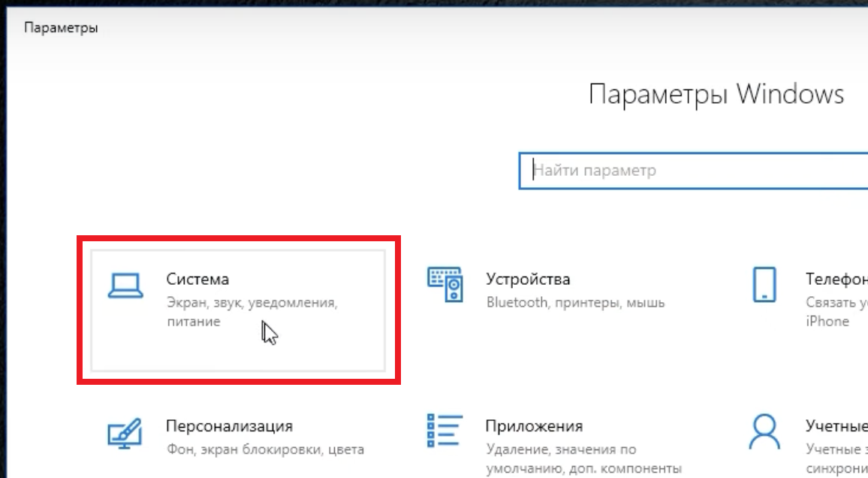Focus the Найти параметр search field

pyautogui.click(x=693, y=171)
